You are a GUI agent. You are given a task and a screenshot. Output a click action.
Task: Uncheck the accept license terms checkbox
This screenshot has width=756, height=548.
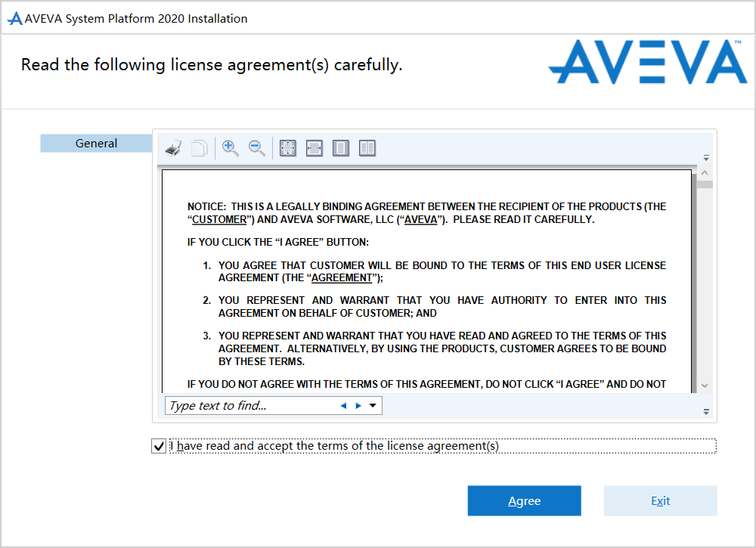pyautogui.click(x=159, y=447)
